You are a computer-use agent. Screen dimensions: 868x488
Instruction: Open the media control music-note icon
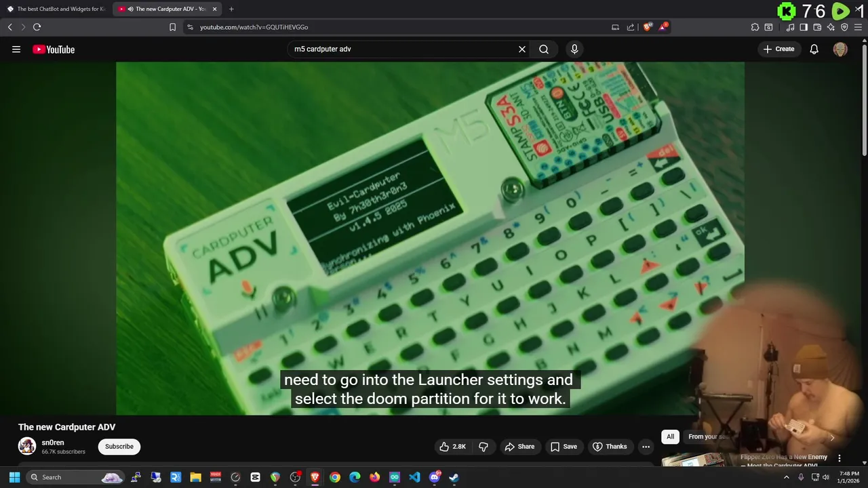coord(790,27)
